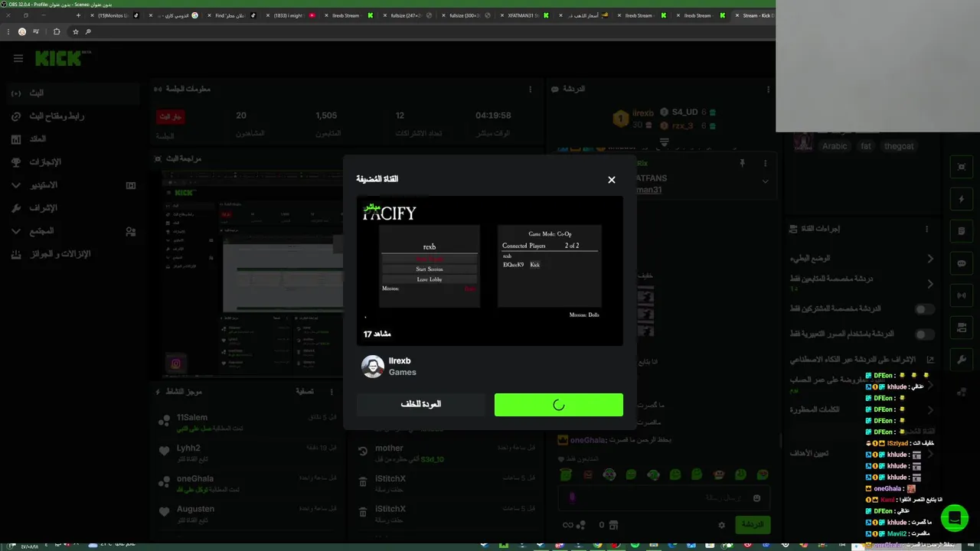Open the llrexb channel avatar
The image size is (980, 551).
coord(373,367)
